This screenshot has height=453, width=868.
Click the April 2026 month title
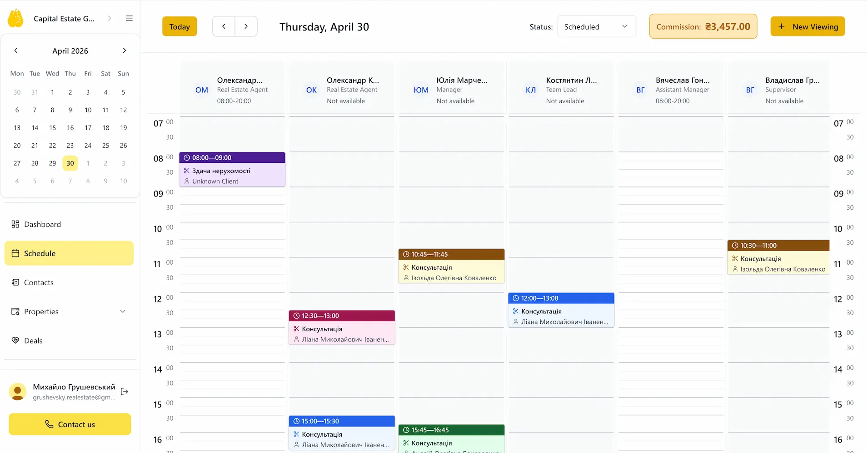tap(70, 51)
